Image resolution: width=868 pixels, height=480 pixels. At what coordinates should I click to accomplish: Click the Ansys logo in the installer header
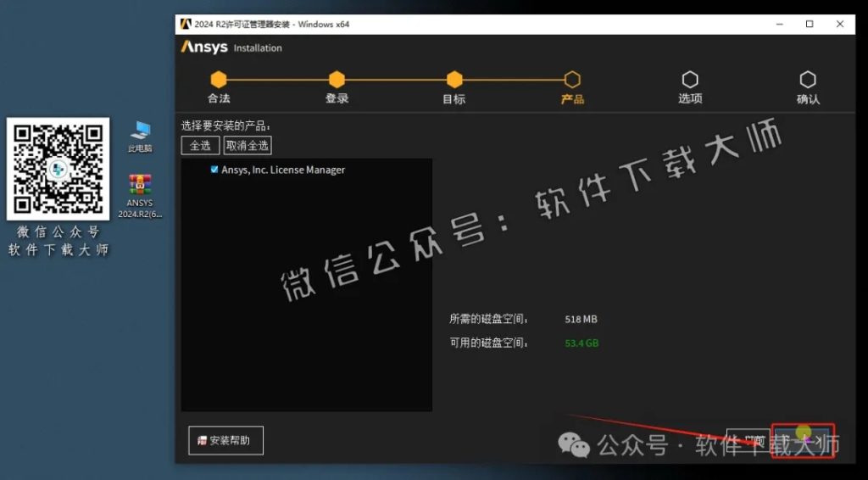pos(204,47)
